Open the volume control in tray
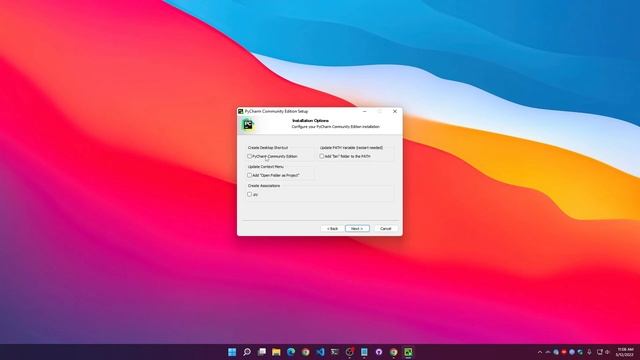 (x=607, y=352)
